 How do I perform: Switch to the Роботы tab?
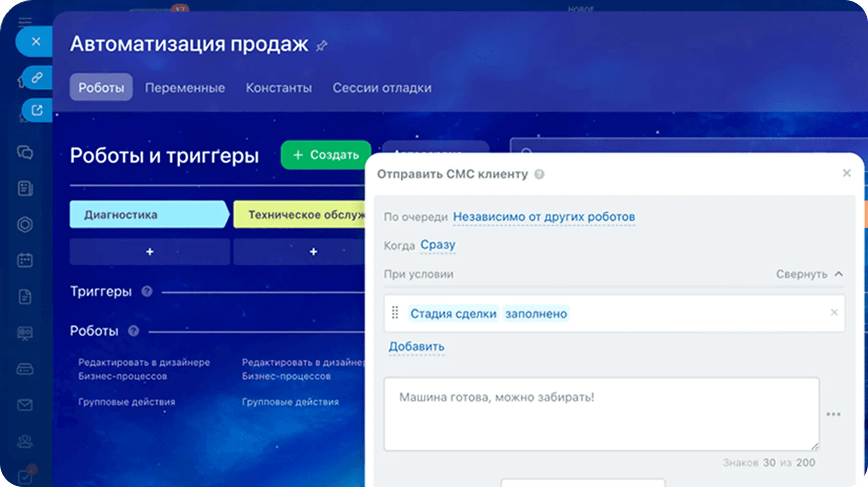pyautogui.click(x=101, y=88)
